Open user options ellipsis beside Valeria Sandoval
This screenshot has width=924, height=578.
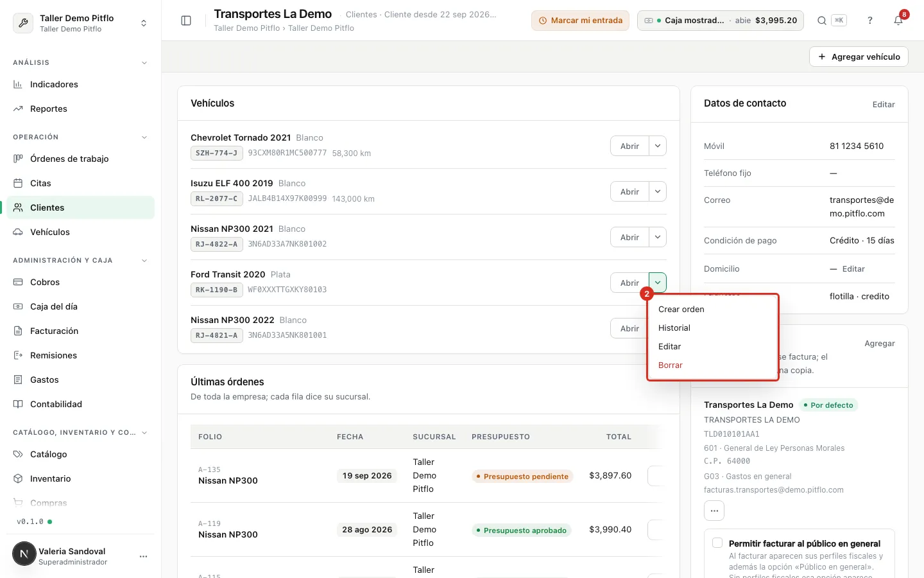(143, 556)
